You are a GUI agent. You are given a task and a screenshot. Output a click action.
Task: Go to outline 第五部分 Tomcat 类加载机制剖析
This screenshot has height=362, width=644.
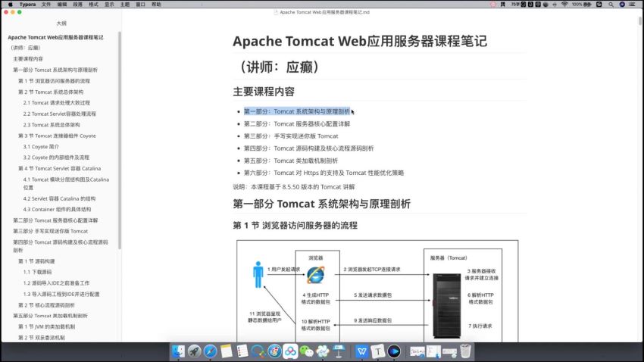(x=50, y=316)
